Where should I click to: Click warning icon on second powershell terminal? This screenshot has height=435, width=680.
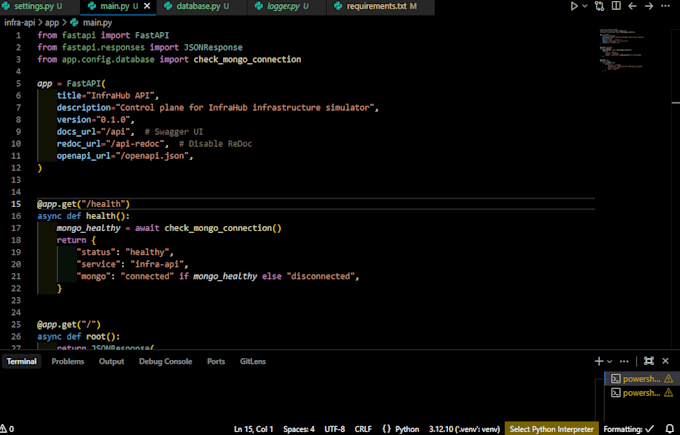[668, 393]
